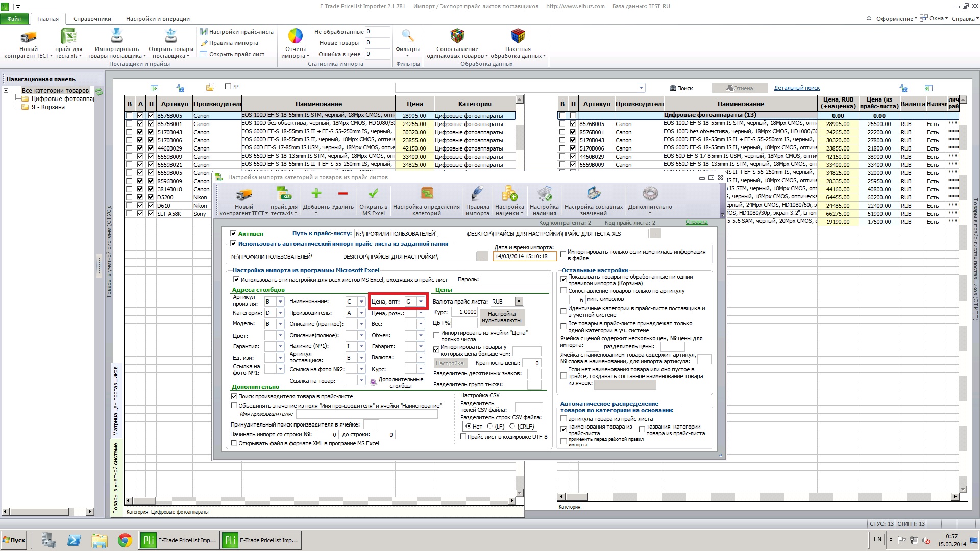This screenshot has width=980, height=551.
Task: Click the 'Справка' link in dialog
Action: tap(697, 222)
